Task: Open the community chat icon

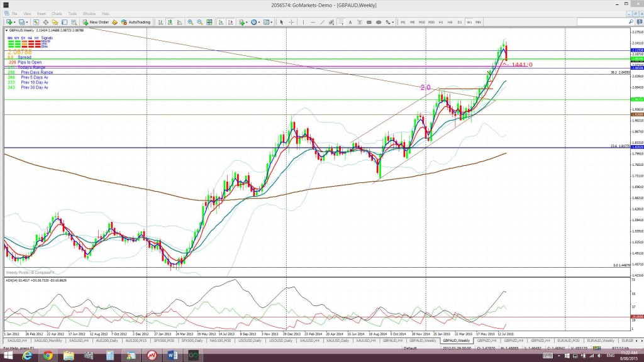Action: point(640,22)
